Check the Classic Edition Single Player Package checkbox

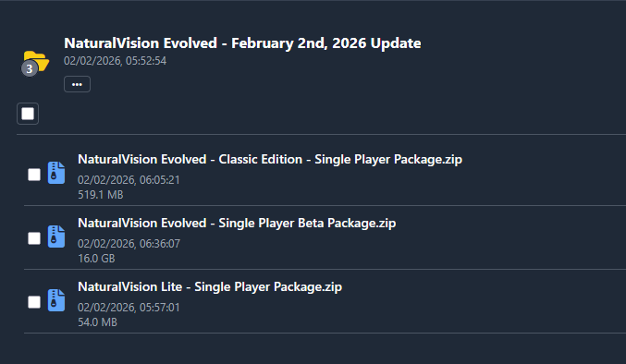pyautogui.click(x=34, y=175)
